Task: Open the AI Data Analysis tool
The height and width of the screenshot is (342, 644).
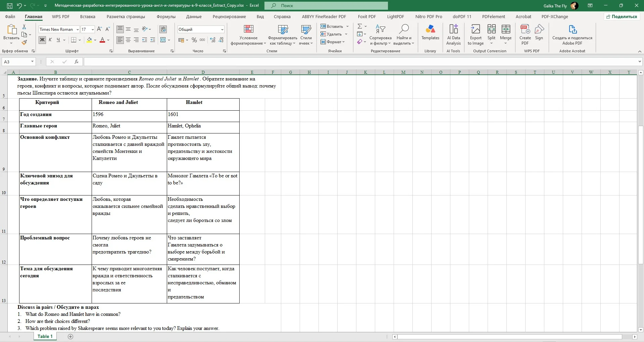Action: click(453, 35)
